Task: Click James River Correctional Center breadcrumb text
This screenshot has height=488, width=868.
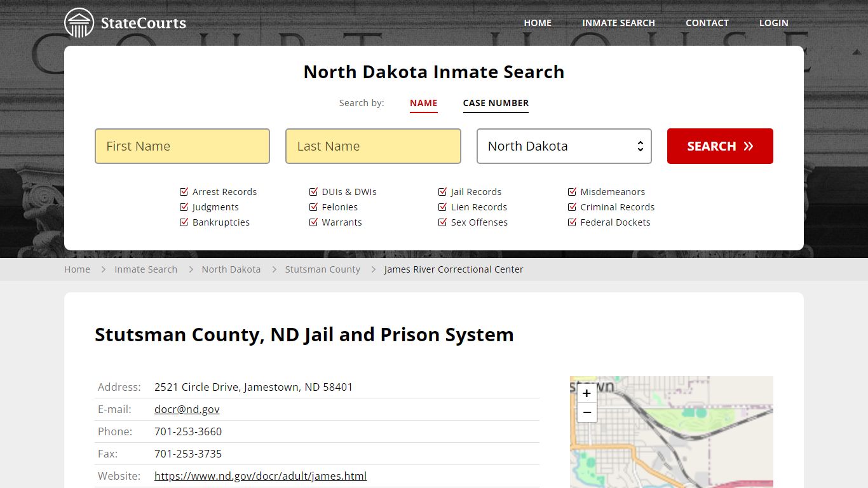Action: point(454,269)
